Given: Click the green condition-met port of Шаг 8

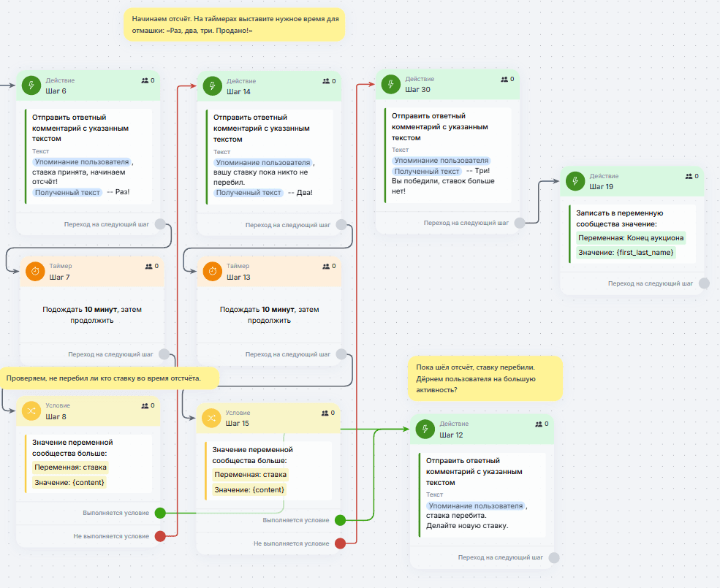Looking at the screenshot, I should pyautogui.click(x=160, y=513).
